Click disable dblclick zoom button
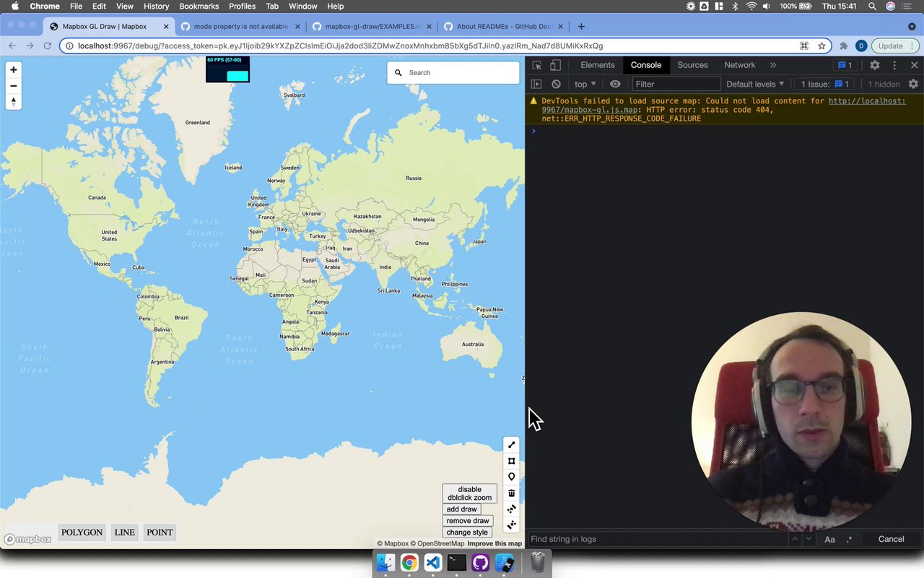Image resolution: width=924 pixels, height=578 pixels. (469, 493)
